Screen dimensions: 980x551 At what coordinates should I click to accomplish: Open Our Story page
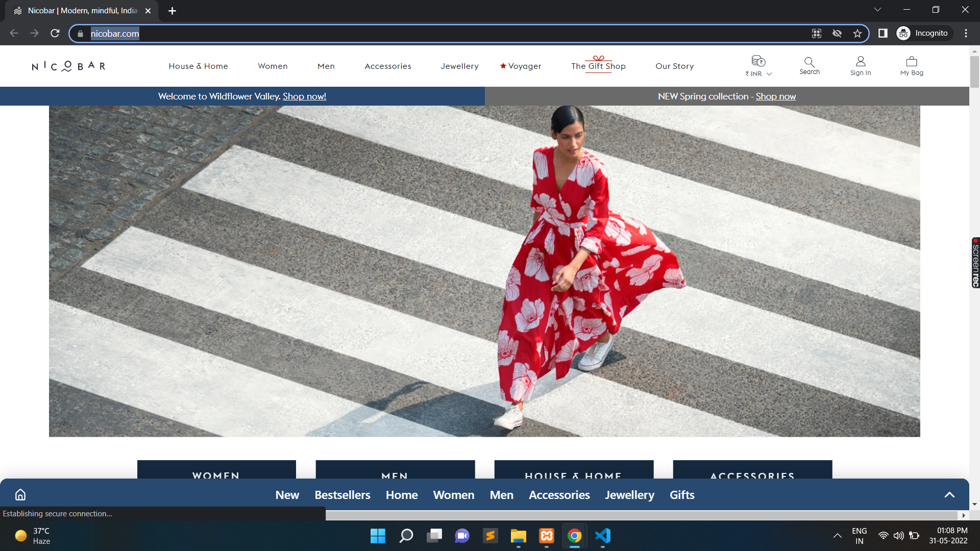click(x=675, y=66)
